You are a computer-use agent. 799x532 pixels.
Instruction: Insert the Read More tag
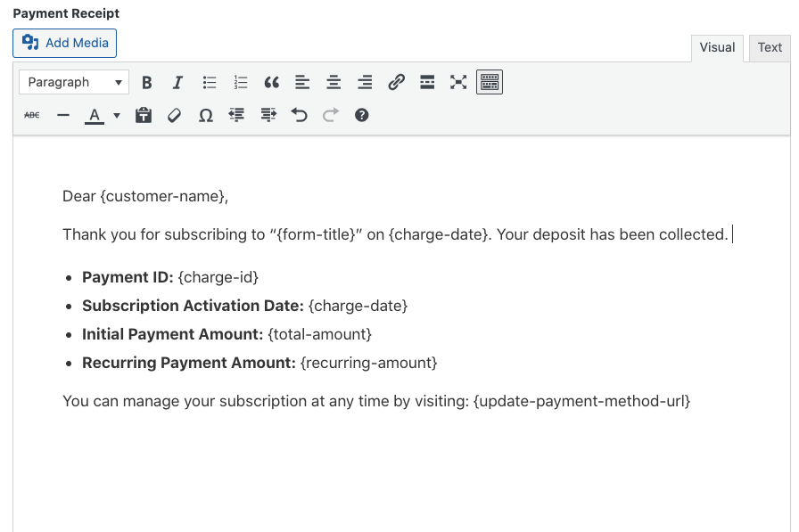click(427, 82)
